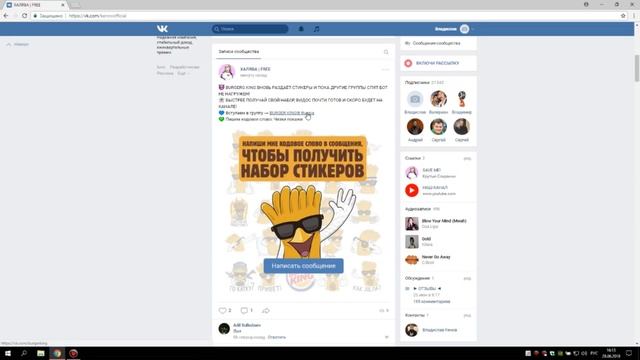Viewport: 640px width, 360px height.
Task: Open the red recorder app in taskbar
Action: pyautogui.click(x=73, y=353)
